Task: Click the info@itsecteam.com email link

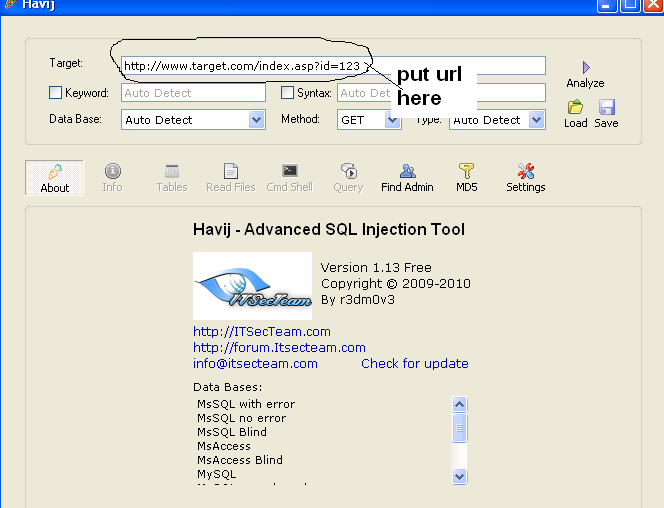Action: 255,364
